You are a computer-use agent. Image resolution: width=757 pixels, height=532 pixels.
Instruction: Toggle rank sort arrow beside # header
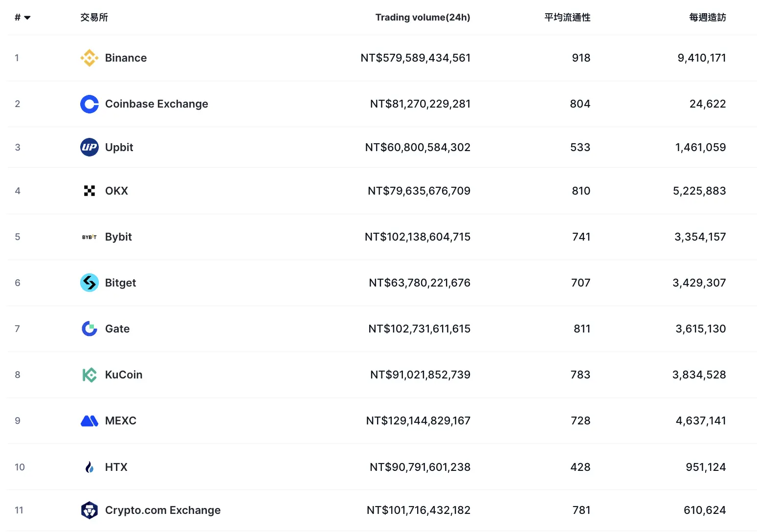[x=27, y=18]
